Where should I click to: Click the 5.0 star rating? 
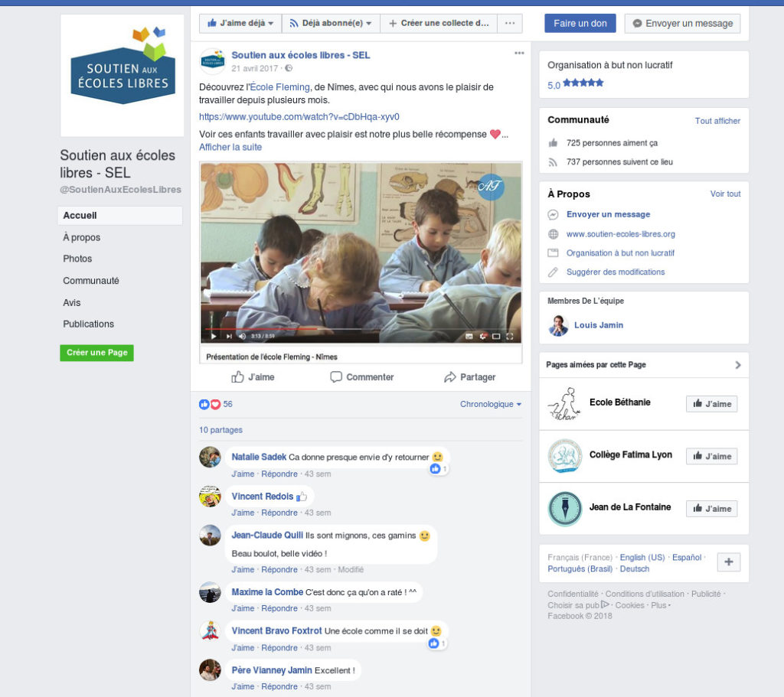pos(576,84)
